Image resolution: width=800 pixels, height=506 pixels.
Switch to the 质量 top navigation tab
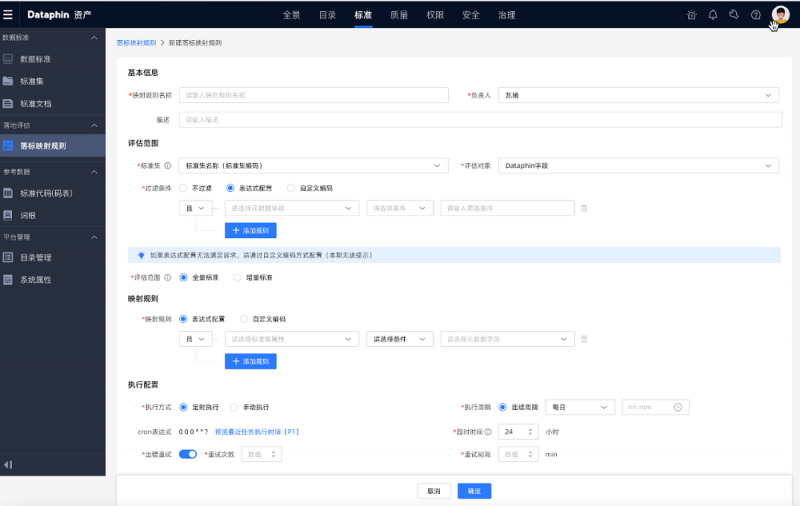click(398, 15)
